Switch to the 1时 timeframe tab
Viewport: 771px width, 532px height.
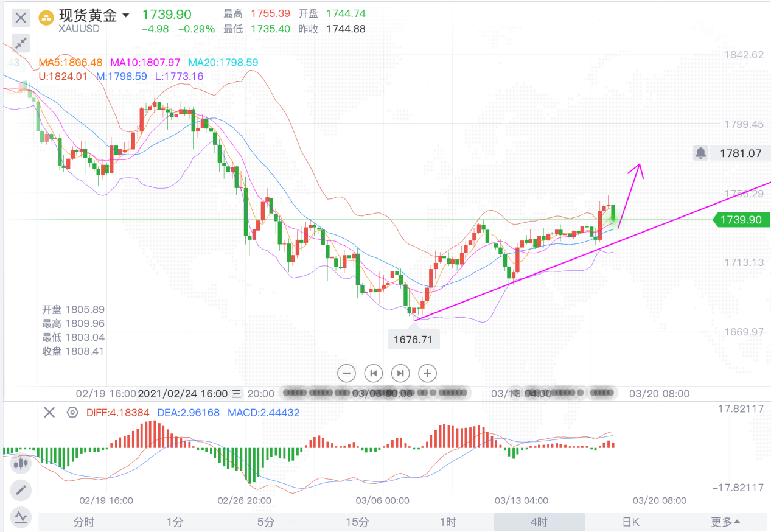point(448,522)
